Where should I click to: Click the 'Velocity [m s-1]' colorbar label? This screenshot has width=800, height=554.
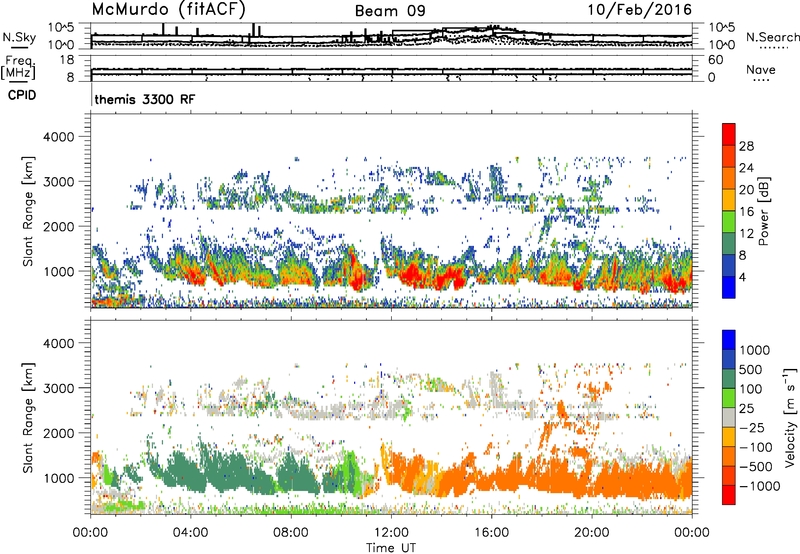[x=790, y=417]
